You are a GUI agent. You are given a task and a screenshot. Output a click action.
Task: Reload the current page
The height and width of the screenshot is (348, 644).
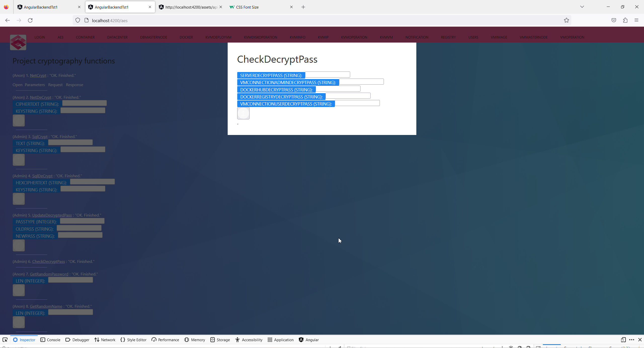click(x=30, y=20)
